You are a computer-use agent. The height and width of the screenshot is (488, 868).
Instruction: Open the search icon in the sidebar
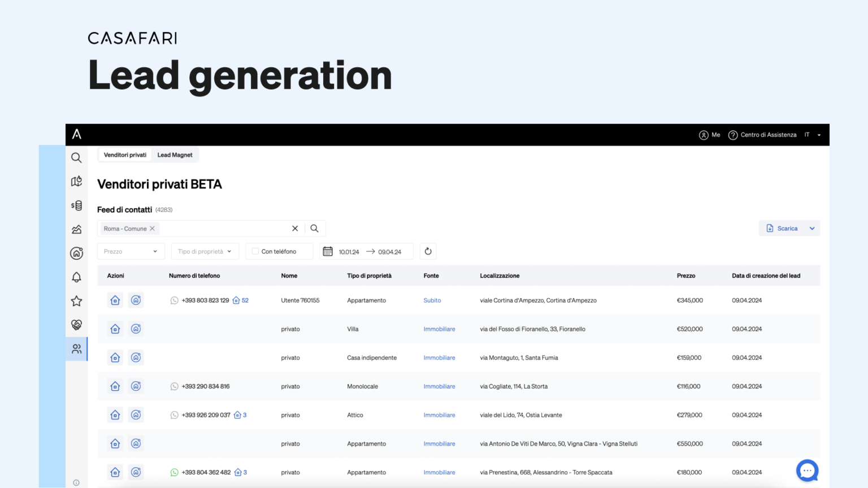point(76,158)
